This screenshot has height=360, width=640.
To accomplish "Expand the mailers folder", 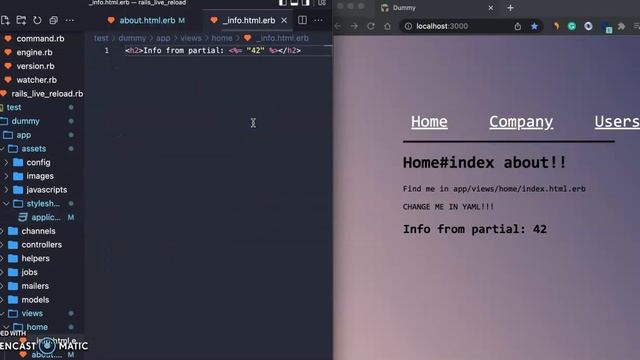I will click(35, 286).
